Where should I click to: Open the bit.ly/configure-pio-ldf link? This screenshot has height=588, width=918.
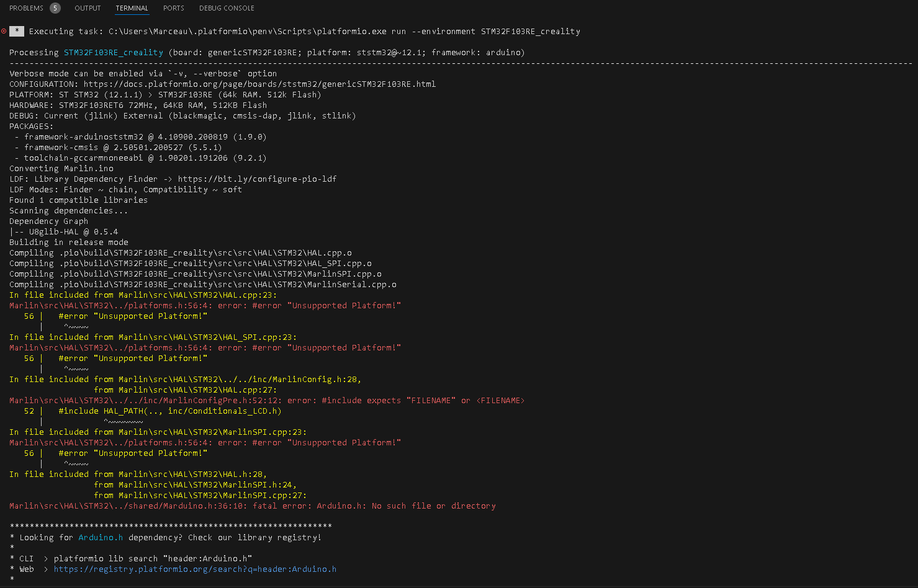coord(258,179)
